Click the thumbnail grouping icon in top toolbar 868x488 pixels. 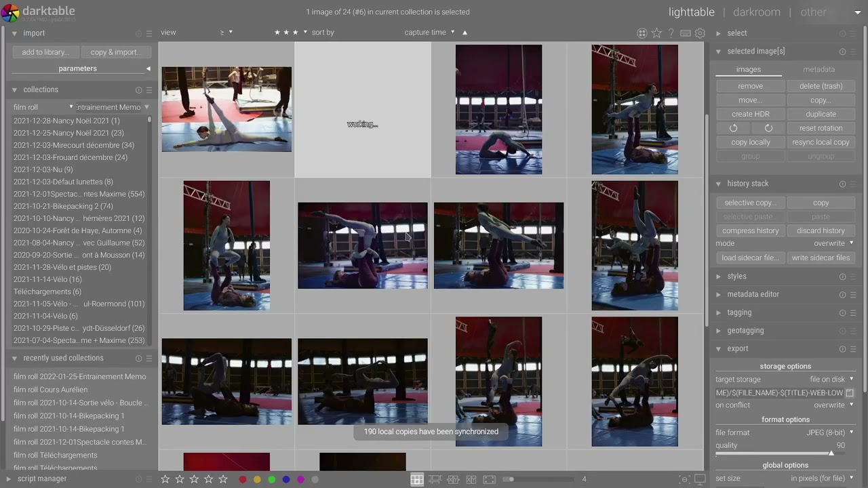[x=642, y=33]
